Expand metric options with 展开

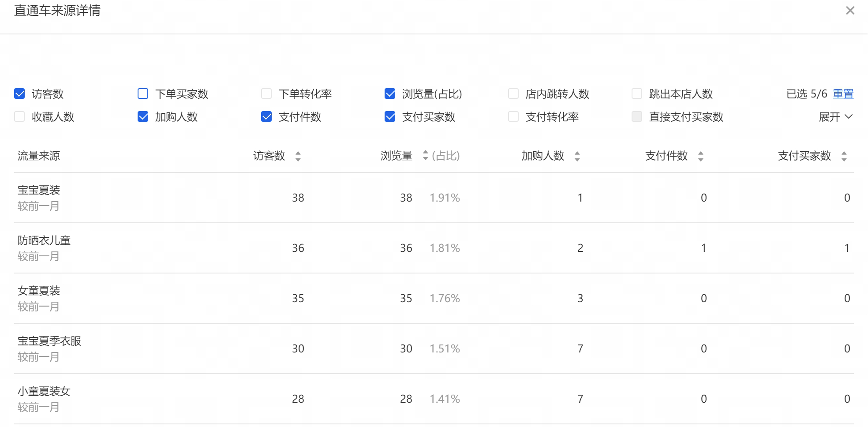(x=835, y=117)
